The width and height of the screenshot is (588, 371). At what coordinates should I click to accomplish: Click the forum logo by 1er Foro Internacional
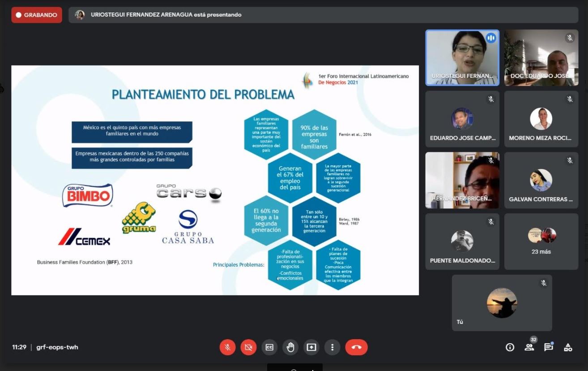[x=307, y=80]
